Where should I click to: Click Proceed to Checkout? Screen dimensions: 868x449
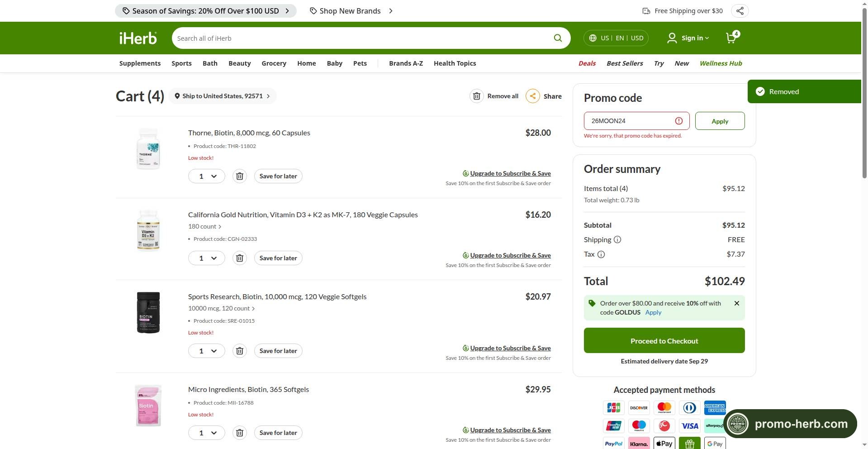[664, 340]
